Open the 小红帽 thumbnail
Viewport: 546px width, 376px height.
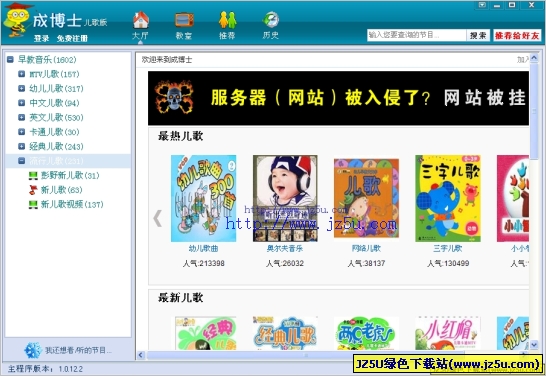tap(448, 333)
